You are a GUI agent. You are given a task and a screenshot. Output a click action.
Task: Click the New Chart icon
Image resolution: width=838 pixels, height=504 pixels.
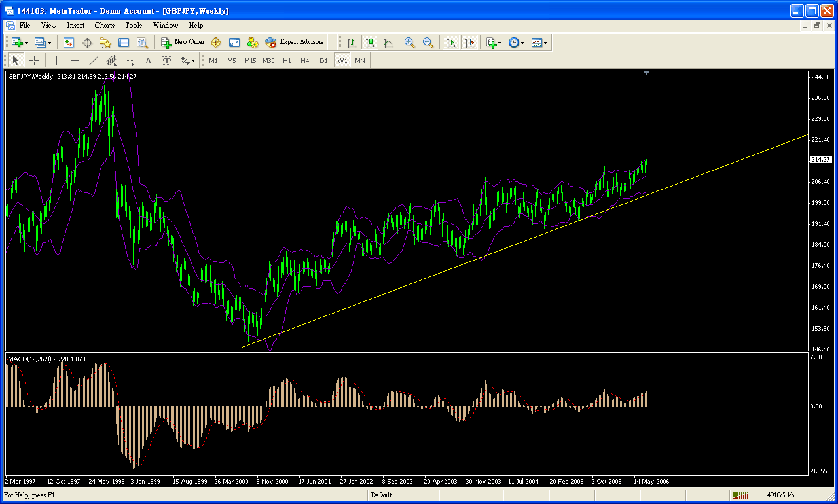17,42
